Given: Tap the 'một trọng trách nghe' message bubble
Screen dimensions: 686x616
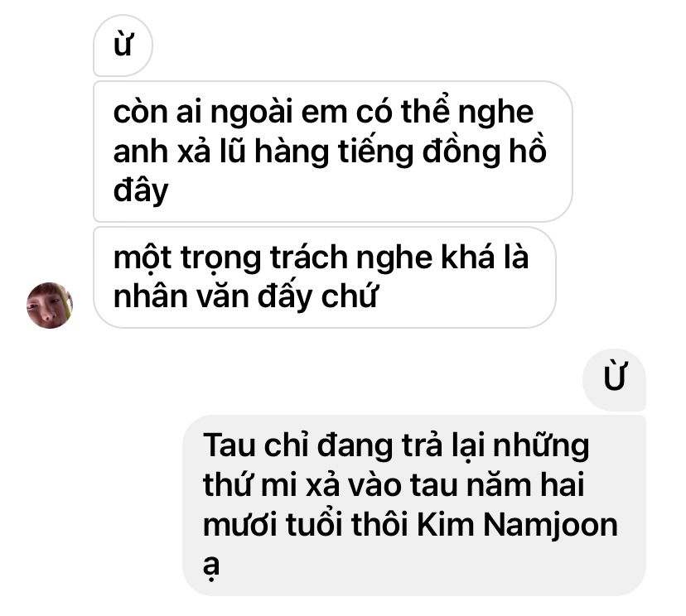Looking at the screenshot, I should (x=325, y=277).
